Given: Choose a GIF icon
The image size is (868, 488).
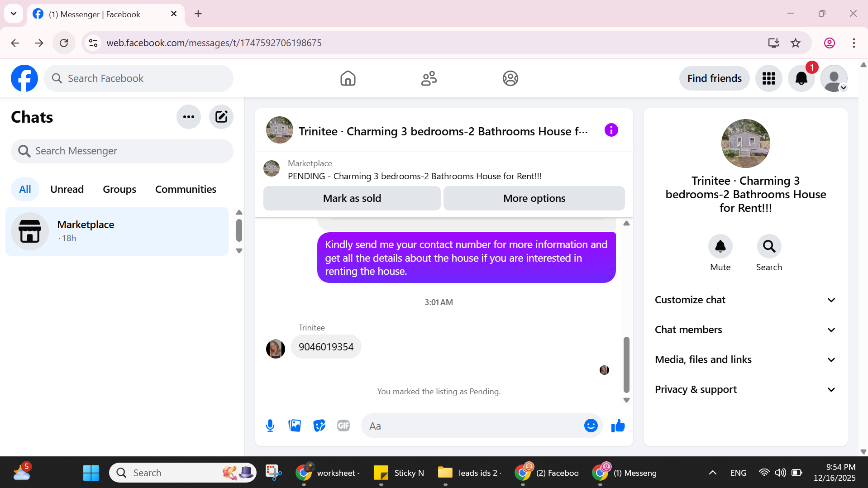Looking at the screenshot, I should pyautogui.click(x=343, y=426).
